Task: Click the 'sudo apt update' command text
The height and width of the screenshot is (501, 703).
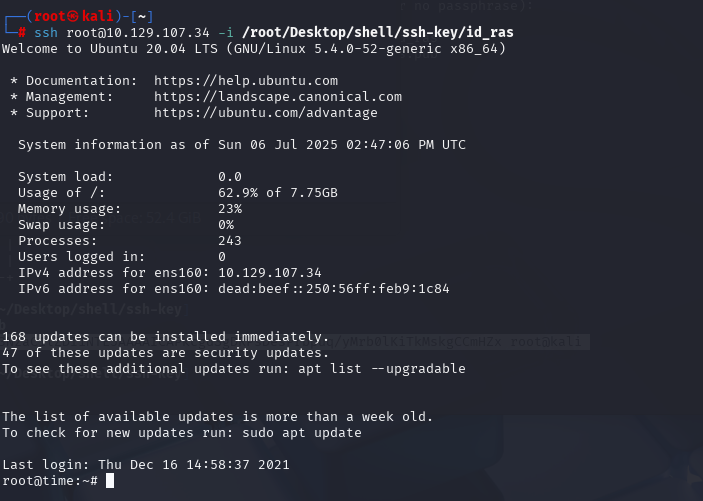Action: click(302, 433)
